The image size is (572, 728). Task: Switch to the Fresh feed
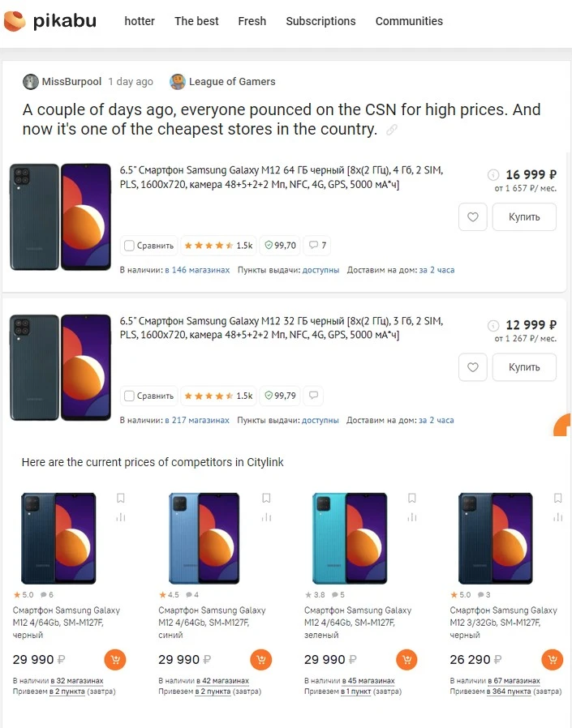[x=252, y=21]
